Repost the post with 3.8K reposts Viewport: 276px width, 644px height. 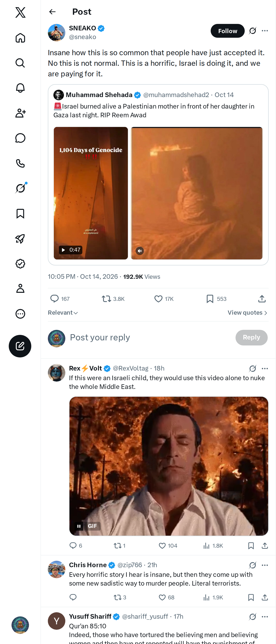pyautogui.click(x=113, y=299)
